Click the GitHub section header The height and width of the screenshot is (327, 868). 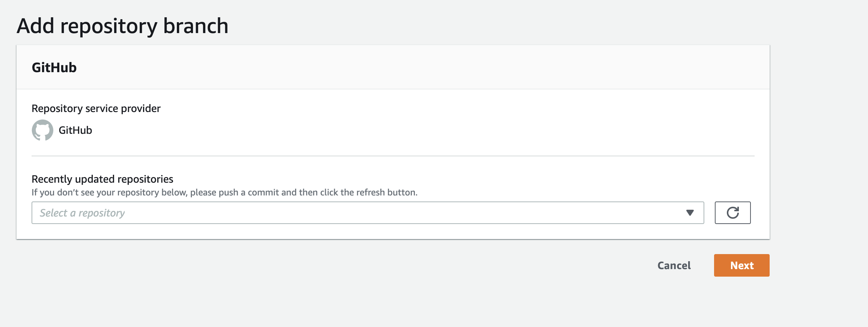point(54,68)
